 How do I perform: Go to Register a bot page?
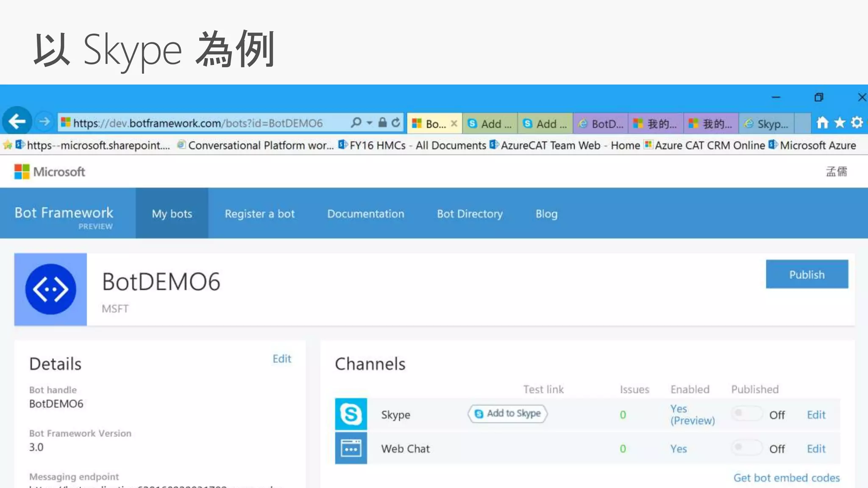pyautogui.click(x=259, y=213)
